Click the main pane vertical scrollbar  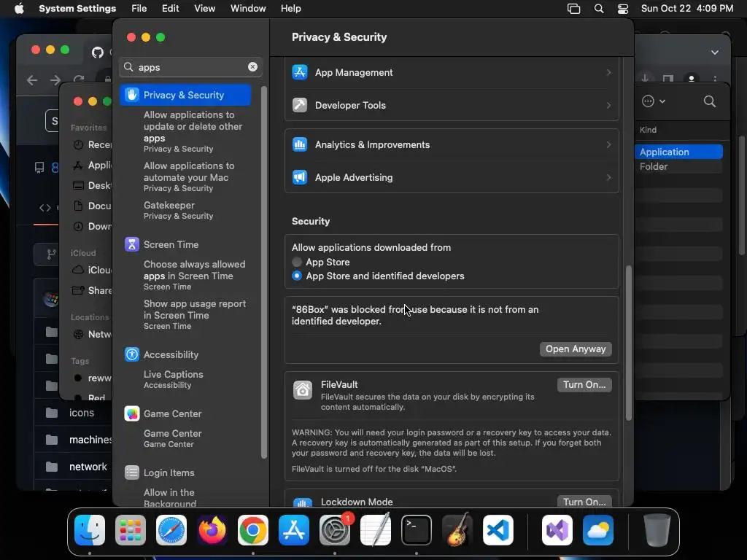click(628, 343)
